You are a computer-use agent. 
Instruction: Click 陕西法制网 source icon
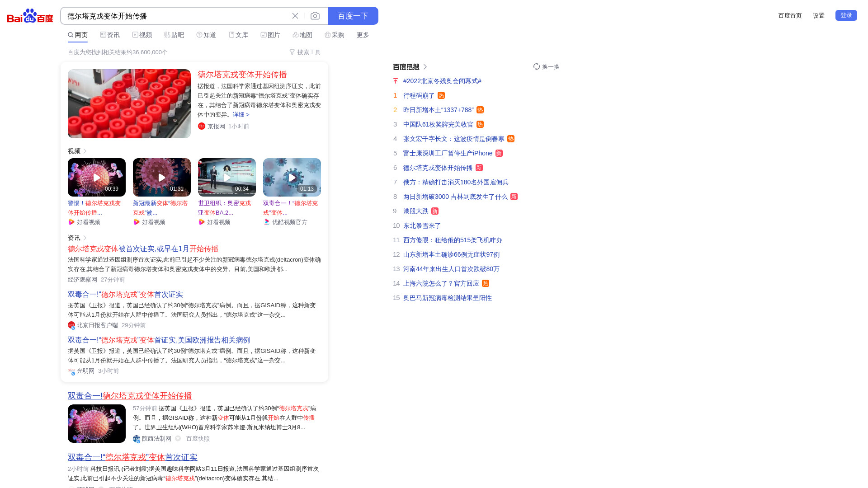[x=137, y=439]
